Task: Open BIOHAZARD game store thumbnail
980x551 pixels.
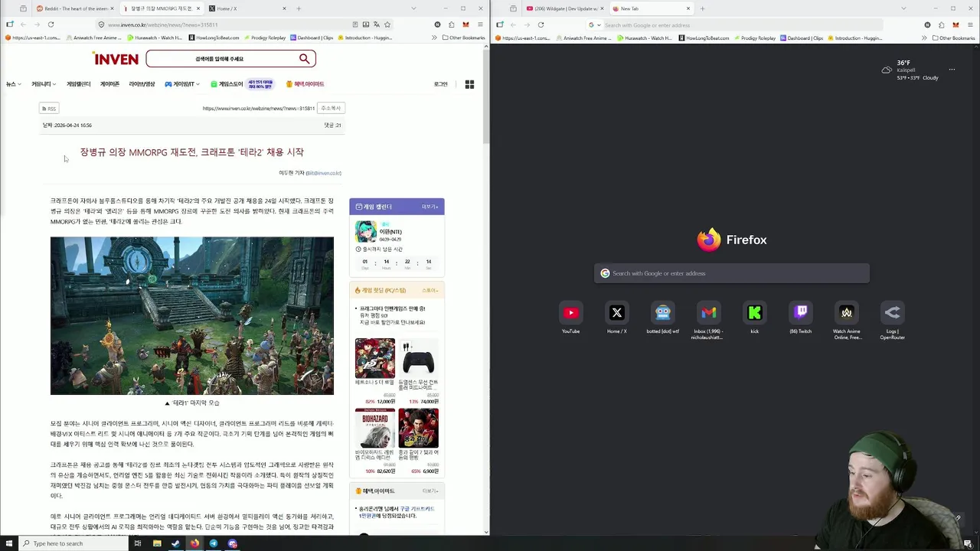Action: pyautogui.click(x=375, y=428)
